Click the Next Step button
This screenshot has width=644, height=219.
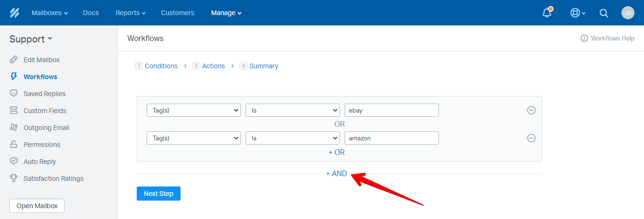click(158, 194)
